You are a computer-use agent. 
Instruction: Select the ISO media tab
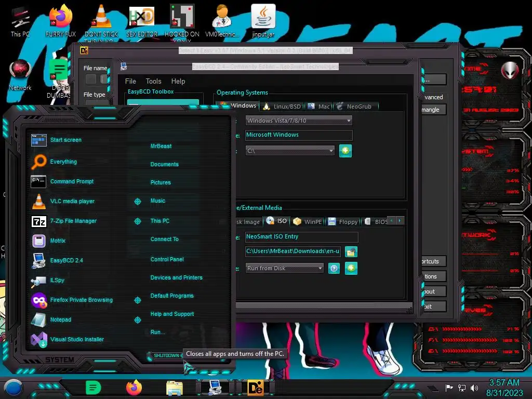click(276, 221)
